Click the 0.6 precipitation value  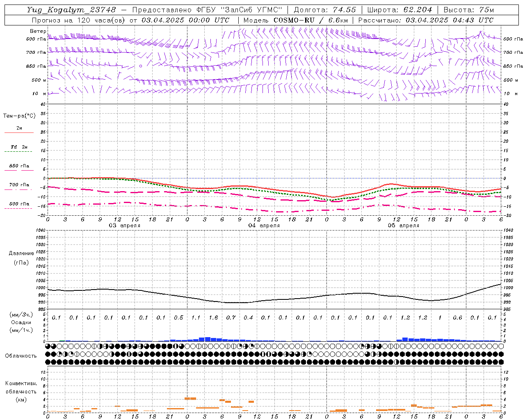tap(457, 317)
